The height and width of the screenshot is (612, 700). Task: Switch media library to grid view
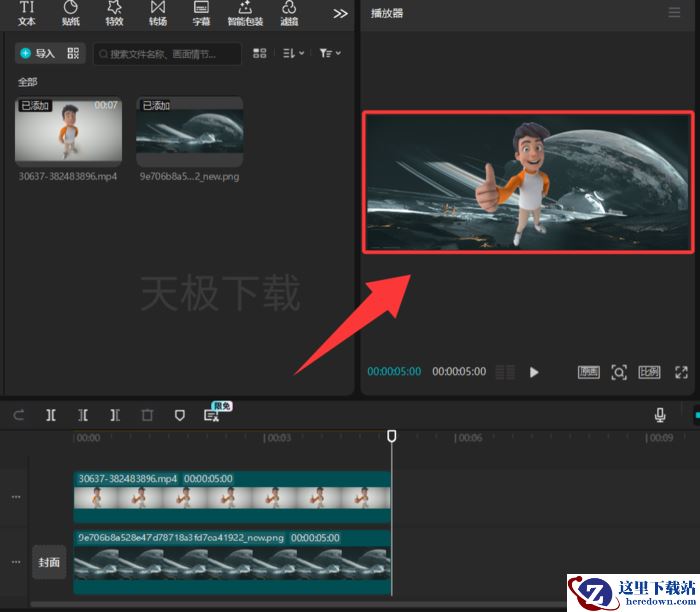coord(259,54)
